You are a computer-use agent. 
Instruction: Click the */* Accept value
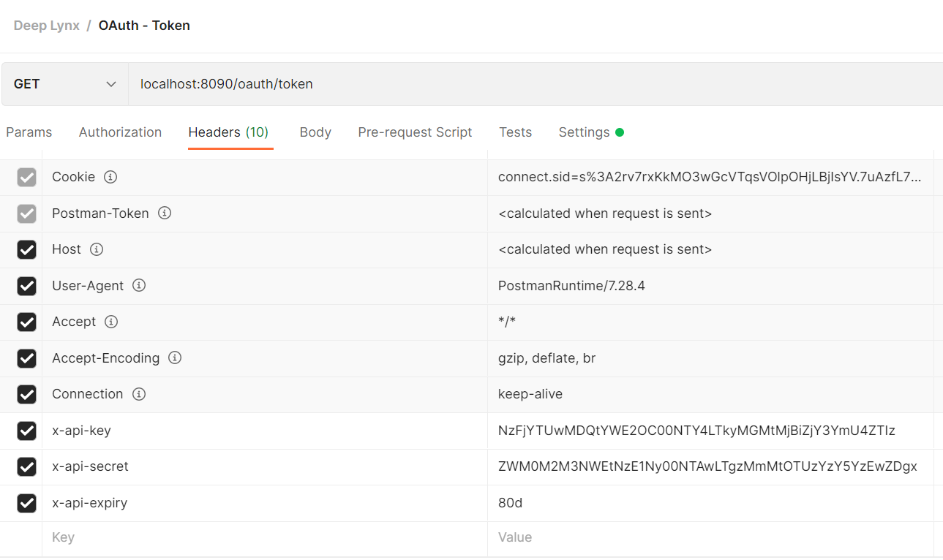pos(507,322)
